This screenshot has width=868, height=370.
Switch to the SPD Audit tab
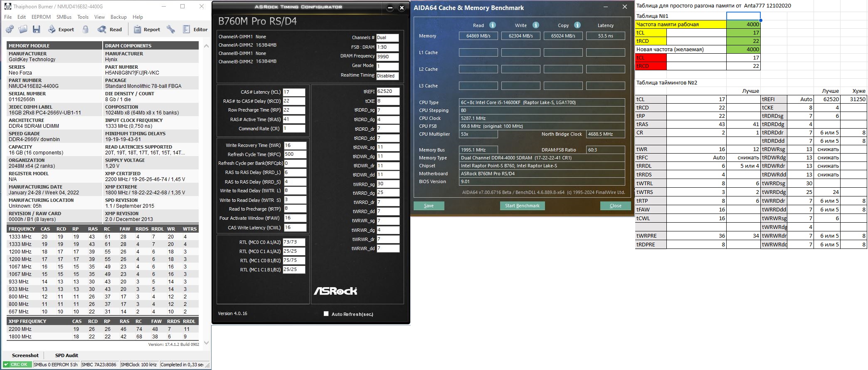67,355
